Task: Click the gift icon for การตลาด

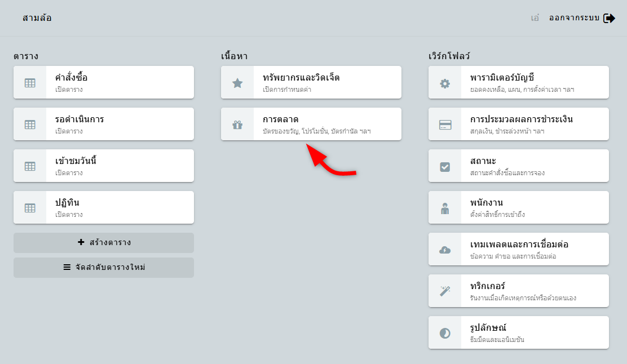Action: click(237, 125)
